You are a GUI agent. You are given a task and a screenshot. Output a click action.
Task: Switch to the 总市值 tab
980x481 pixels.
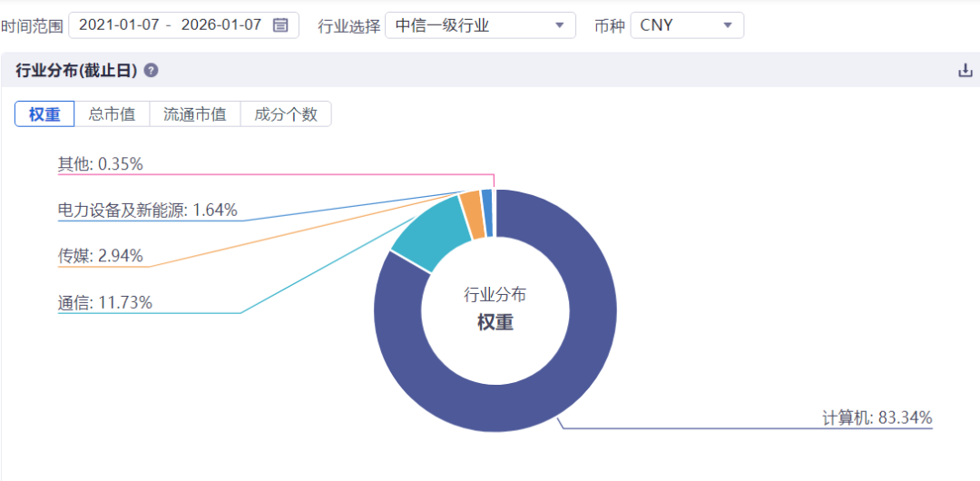coord(112,114)
